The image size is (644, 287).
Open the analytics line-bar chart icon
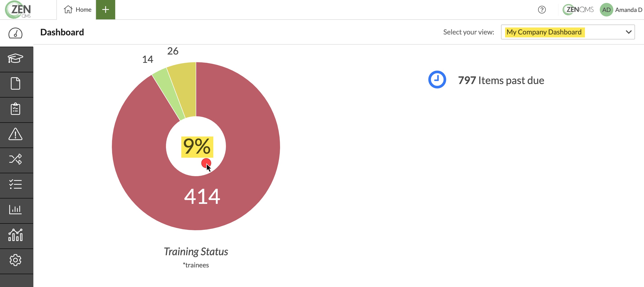(x=16, y=235)
